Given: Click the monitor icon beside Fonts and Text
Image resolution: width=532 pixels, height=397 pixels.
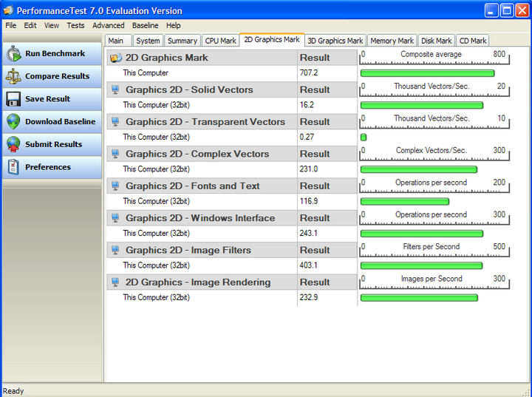Looking at the screenshot, I should pyautogui.click(x=115, y=186).
